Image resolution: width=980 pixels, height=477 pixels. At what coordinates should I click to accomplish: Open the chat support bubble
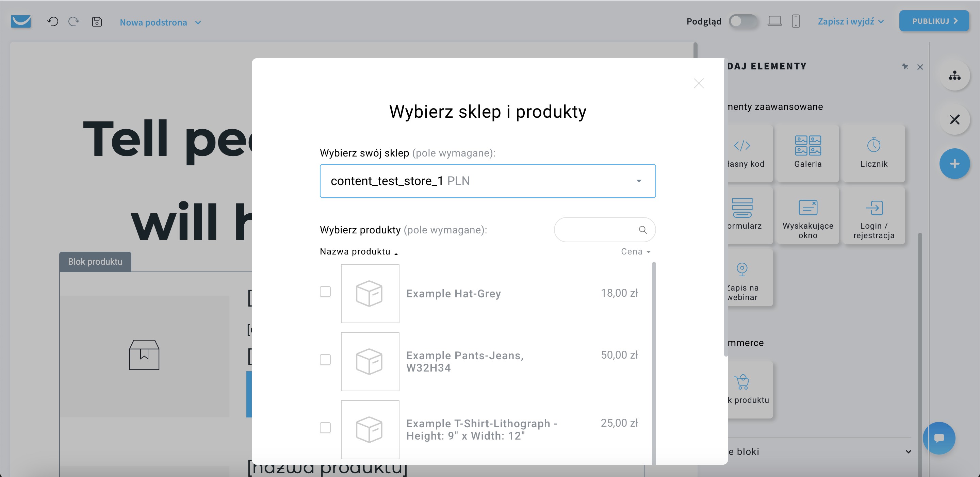938,438
